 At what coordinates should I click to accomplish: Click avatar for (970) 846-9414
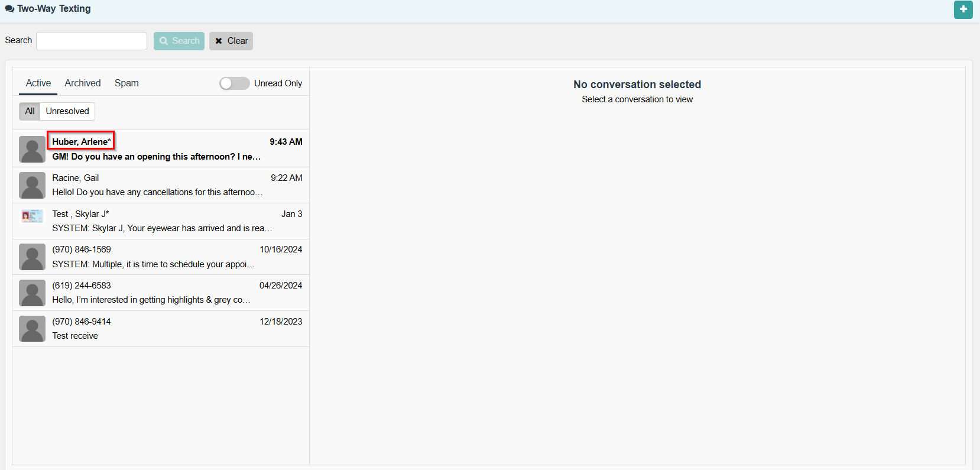32,329
